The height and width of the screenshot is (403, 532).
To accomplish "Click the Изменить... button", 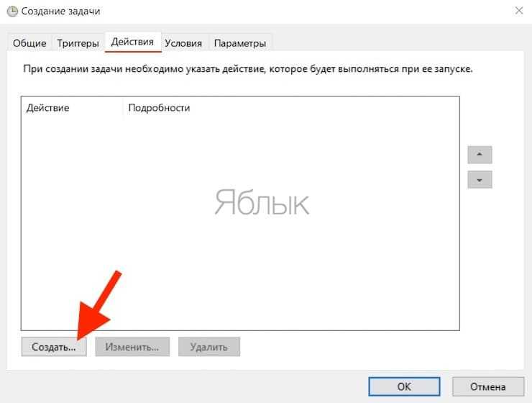I will point(132,347).
